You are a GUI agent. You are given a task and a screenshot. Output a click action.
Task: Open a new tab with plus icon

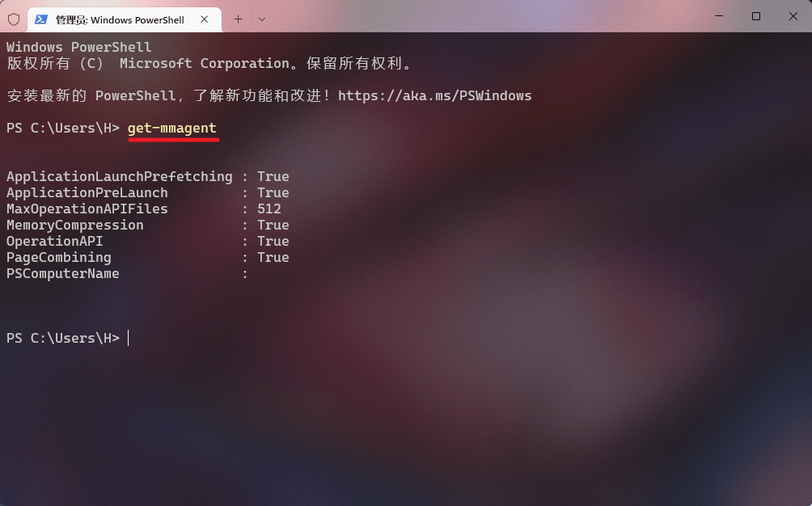[239, 19]
